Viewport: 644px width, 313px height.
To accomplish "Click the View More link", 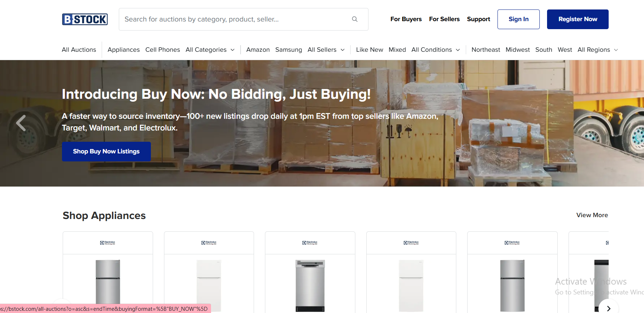I will coord(592,215).
